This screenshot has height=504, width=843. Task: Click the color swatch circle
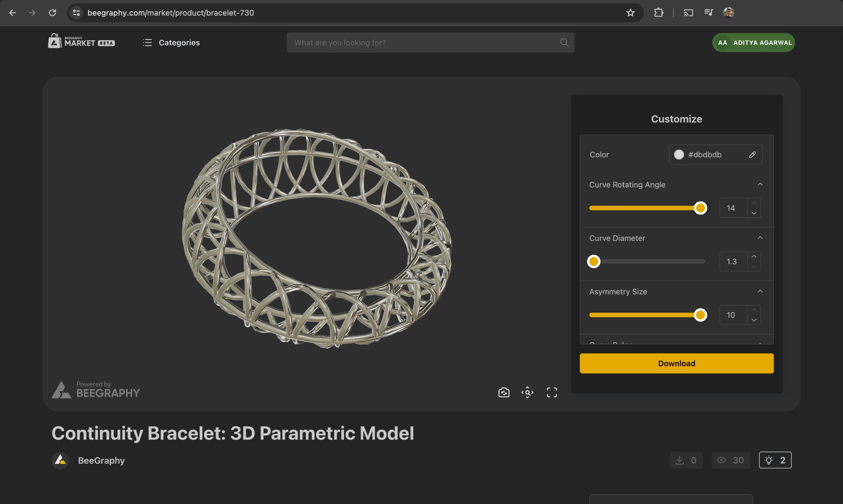click(679, 154)
